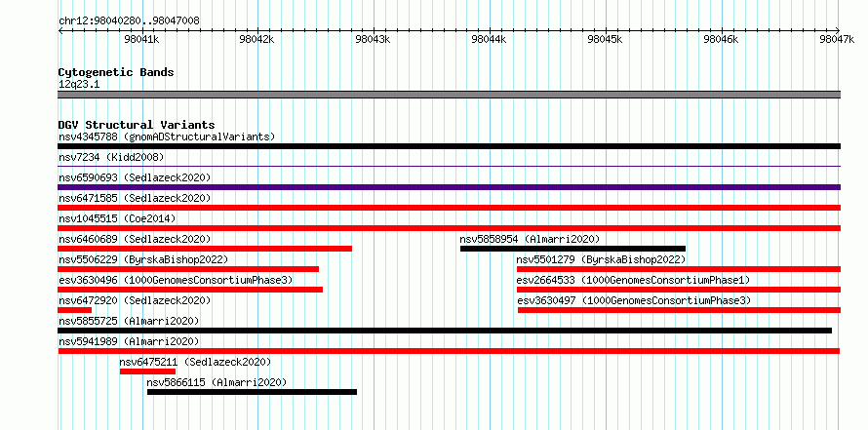Select the black nsv5858954 variant bar
Image resolution: width=868 pixels, height=430 pixels.
(x=572, y=249)
